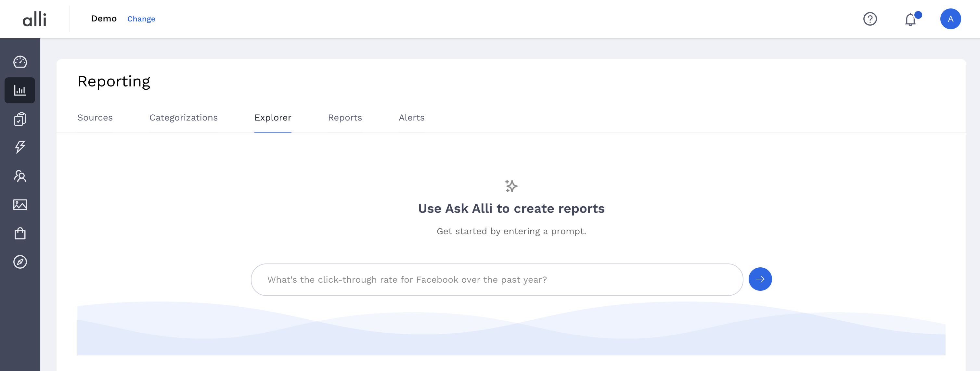This screenshot has height=371, width=980.
Task: Open the clipboard checklist sidebar icon
Action: point(20,119)
